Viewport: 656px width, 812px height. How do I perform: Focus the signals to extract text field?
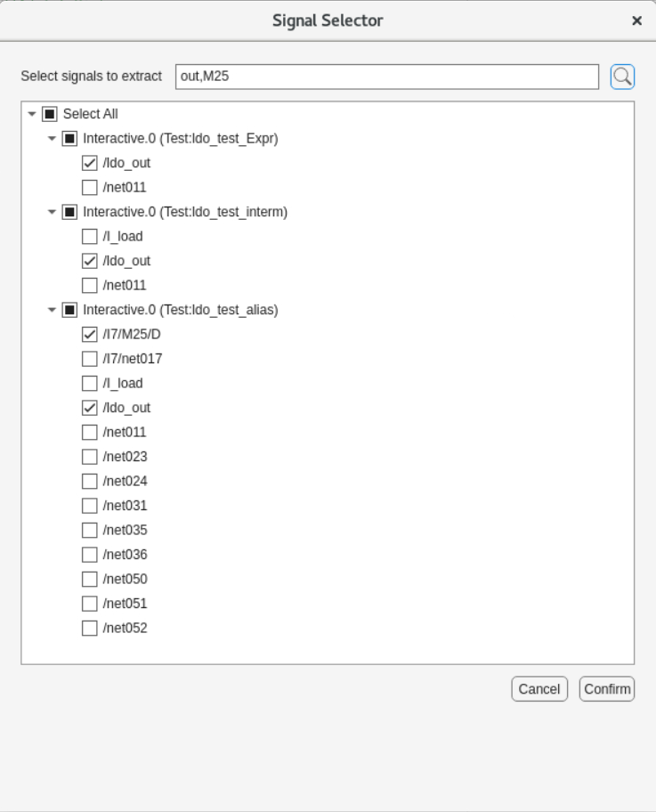point(386,77)
